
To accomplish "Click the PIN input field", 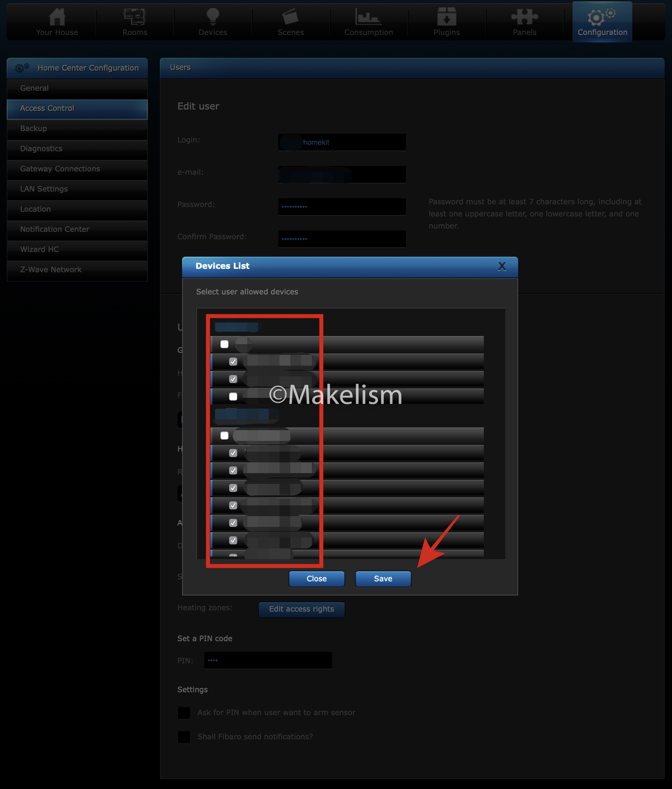I will coord(268,660).
